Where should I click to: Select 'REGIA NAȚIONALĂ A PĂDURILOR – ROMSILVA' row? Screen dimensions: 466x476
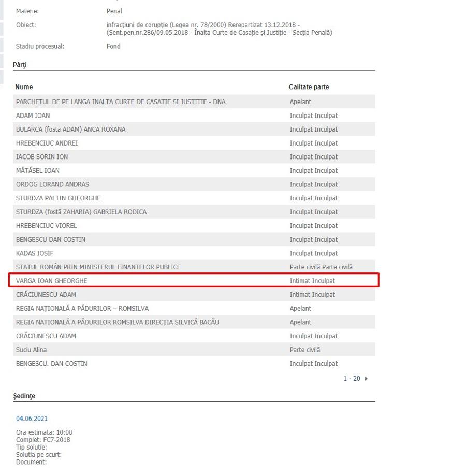[194, 308]
